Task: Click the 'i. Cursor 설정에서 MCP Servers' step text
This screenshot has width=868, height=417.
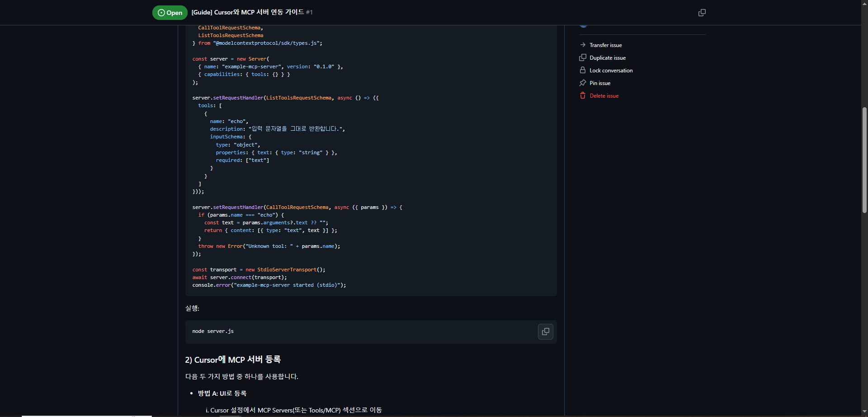Action: pos(293,410)
